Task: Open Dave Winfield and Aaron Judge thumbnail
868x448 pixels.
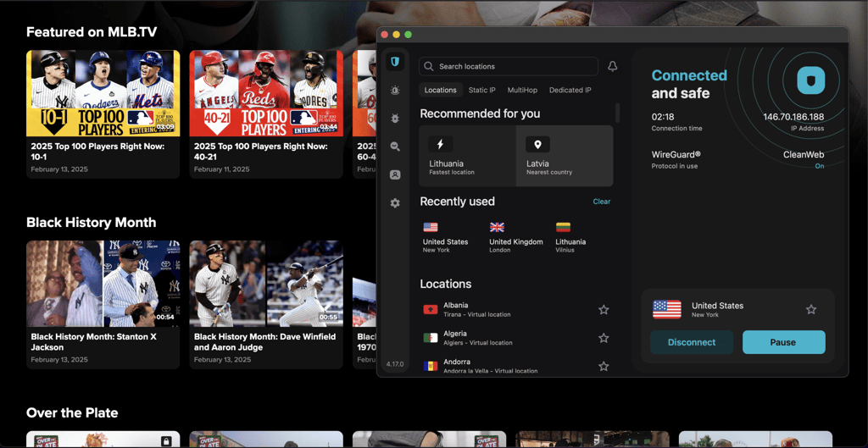Action: pos(266,284)
